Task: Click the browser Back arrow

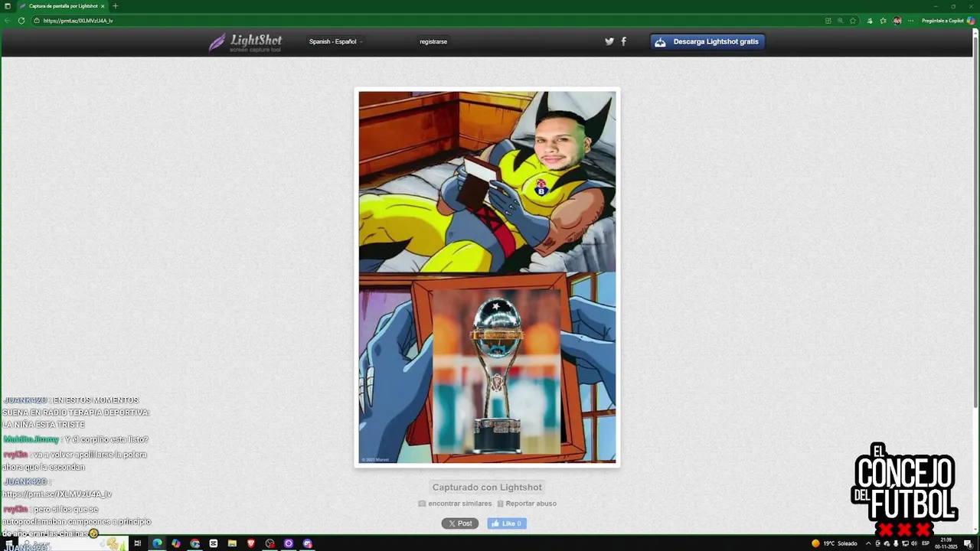Action: (8, 21)
